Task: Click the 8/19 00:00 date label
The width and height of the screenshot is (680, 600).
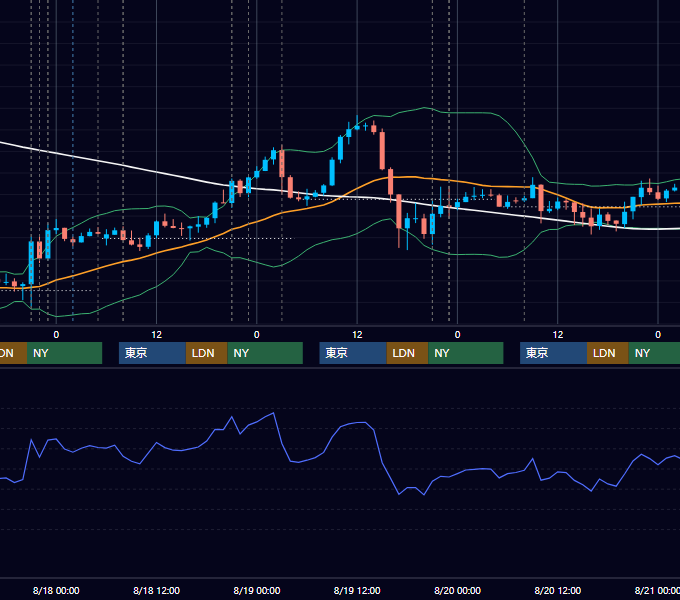Action: tap(257, 590)
